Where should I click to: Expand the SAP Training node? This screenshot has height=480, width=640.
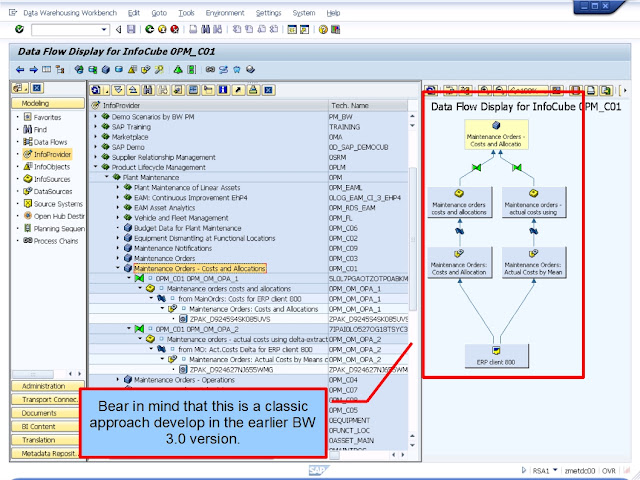click(96, 127)
